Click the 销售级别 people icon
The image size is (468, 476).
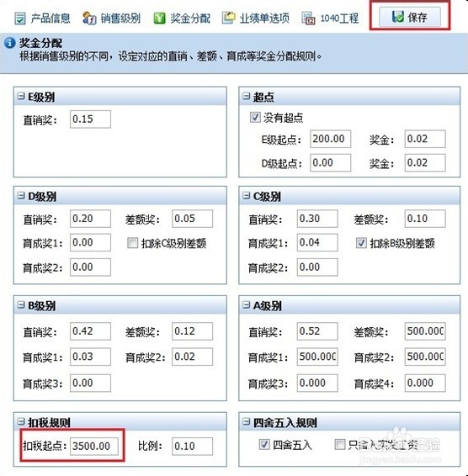click(x=89, y=19)
